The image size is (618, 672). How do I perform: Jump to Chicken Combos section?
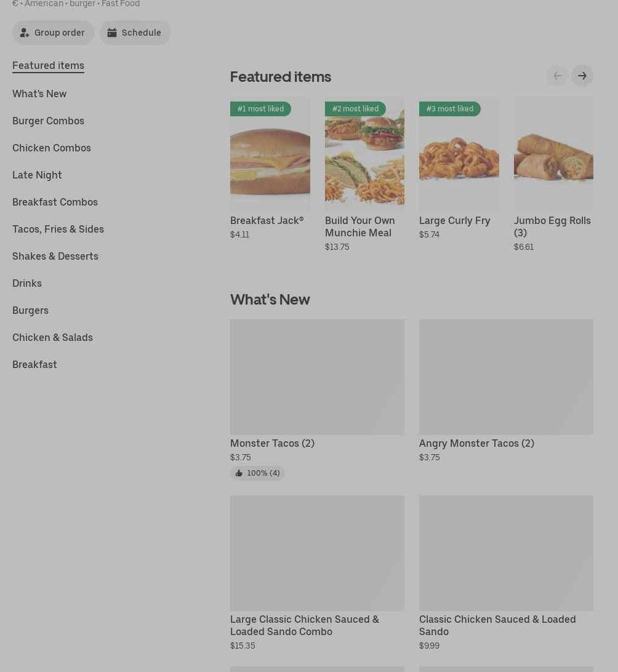(x=52, y=148)
